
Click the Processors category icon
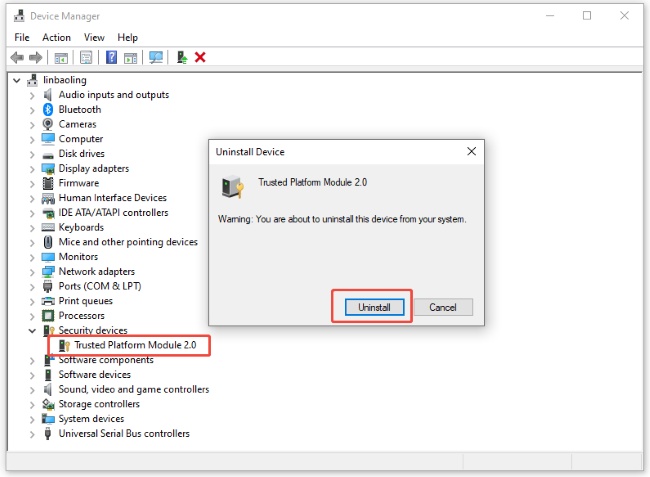48,316
